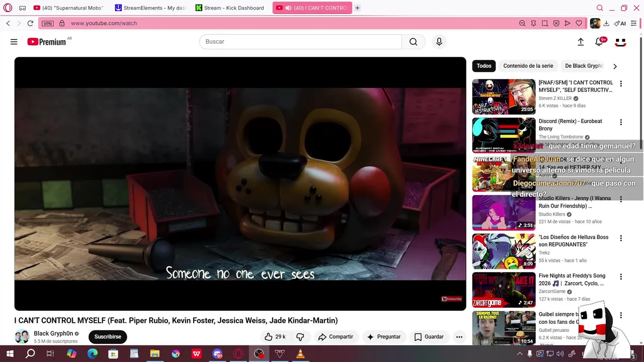Open options for Five Nights at Freddy's Song 2026

(x=621, y=277)
